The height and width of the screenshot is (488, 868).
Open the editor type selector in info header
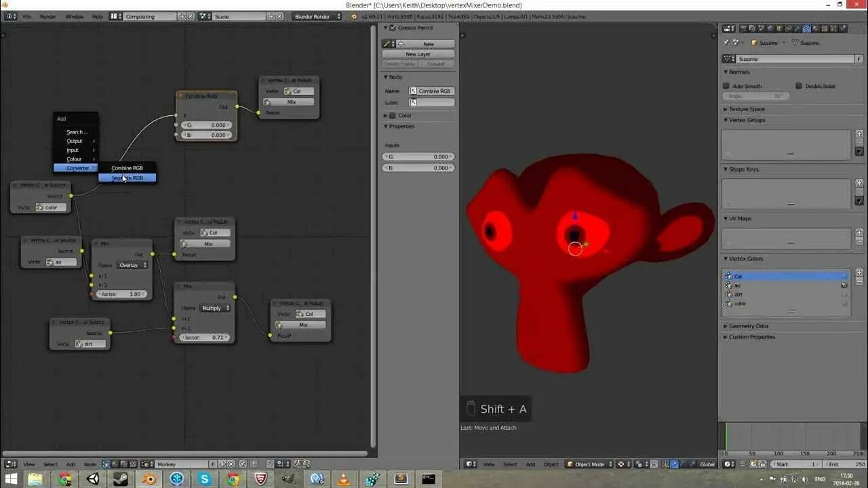(10, 16)
